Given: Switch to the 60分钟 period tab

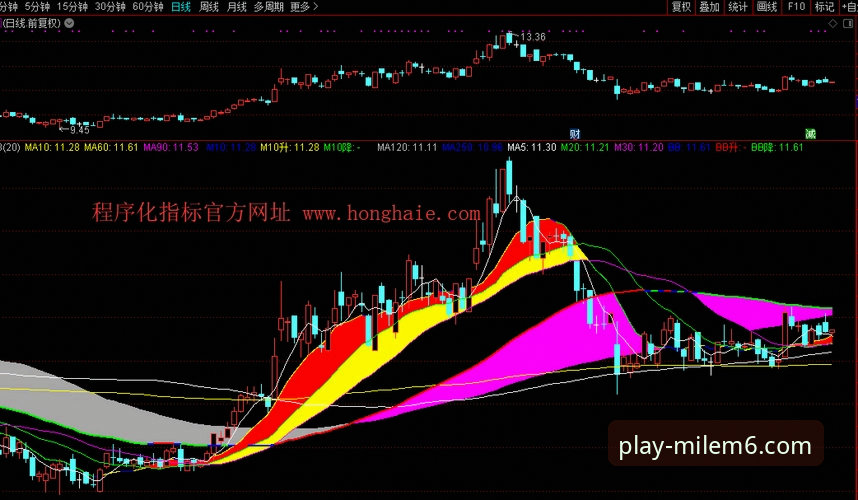Looking at the screenshot, I should [x=147, y=7].
